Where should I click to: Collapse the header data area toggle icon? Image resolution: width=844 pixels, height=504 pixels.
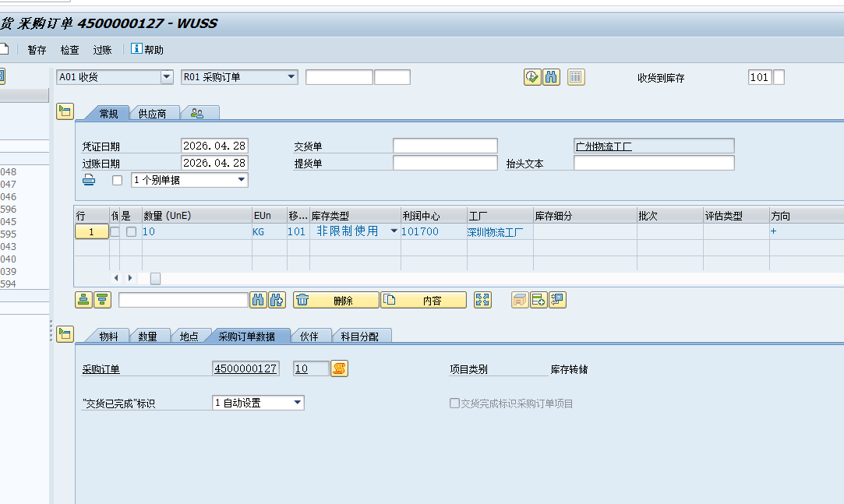[65, 111]
